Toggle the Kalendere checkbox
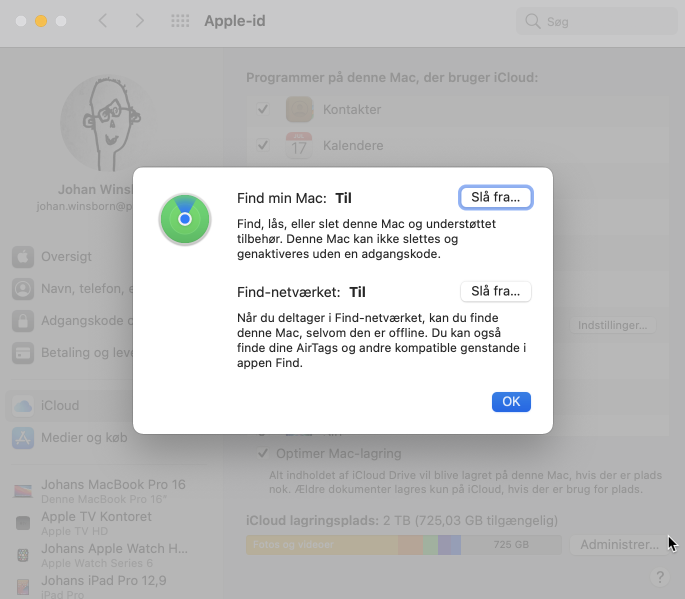This screenshot has height=599, width=685. tap(263, 145)
